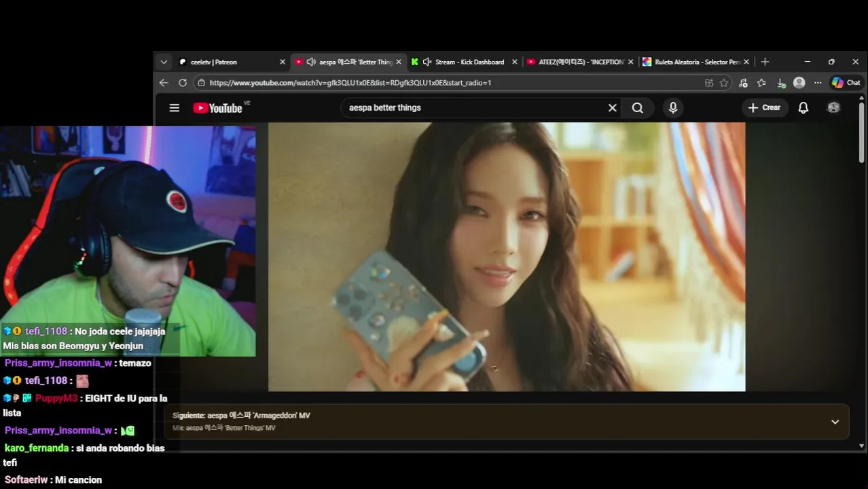The image size is (868, 489).
Task: Click the 'Mix: aespa Better Things MV' label
Action: click(224, 428)
